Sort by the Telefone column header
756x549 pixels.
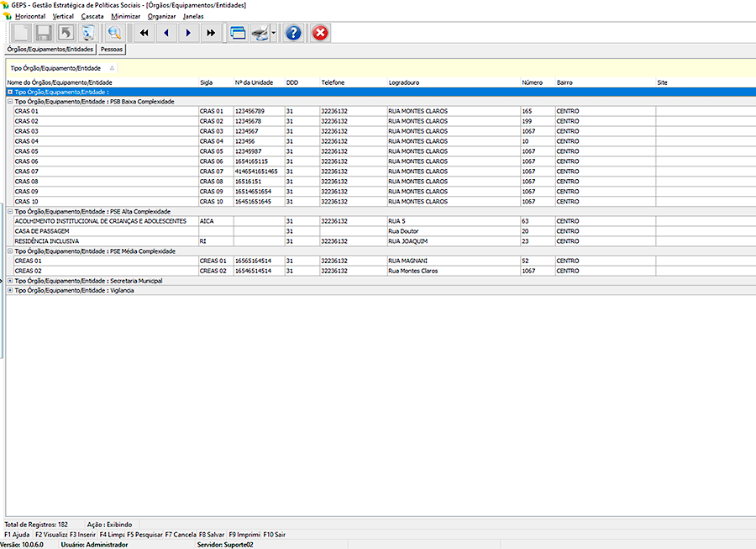[x=354, y=82]
